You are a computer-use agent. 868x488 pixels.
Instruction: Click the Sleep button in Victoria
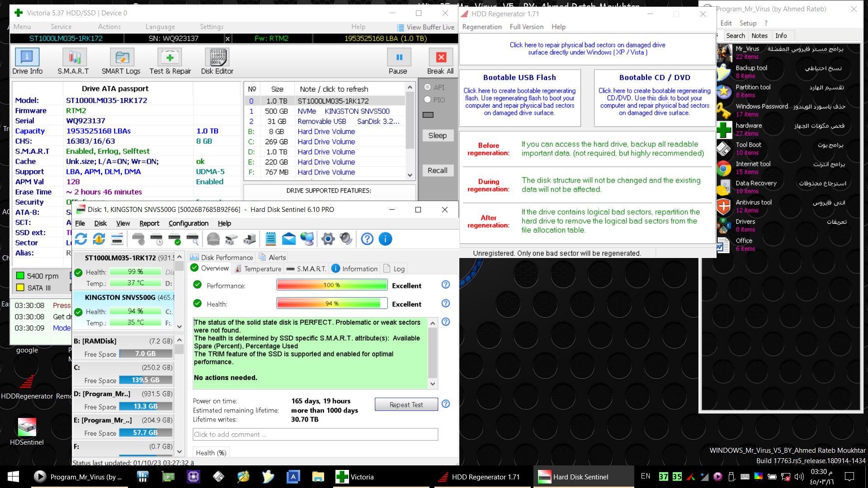coord(437,136)
